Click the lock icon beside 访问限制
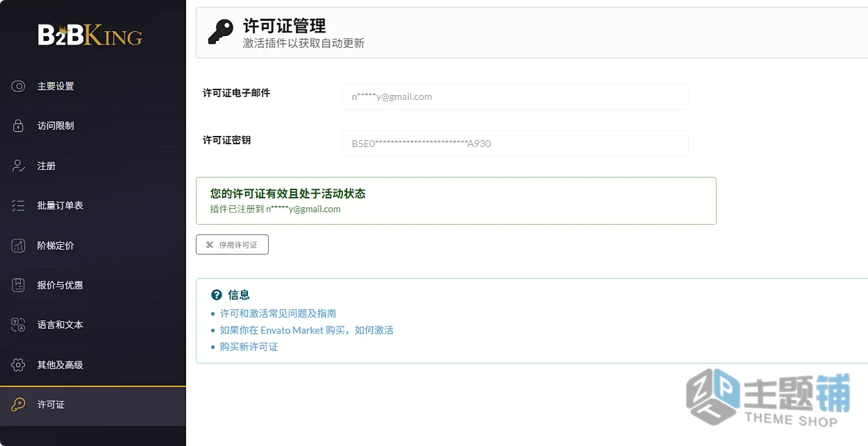This screenshot has height=446, width=868. point(19,126)
